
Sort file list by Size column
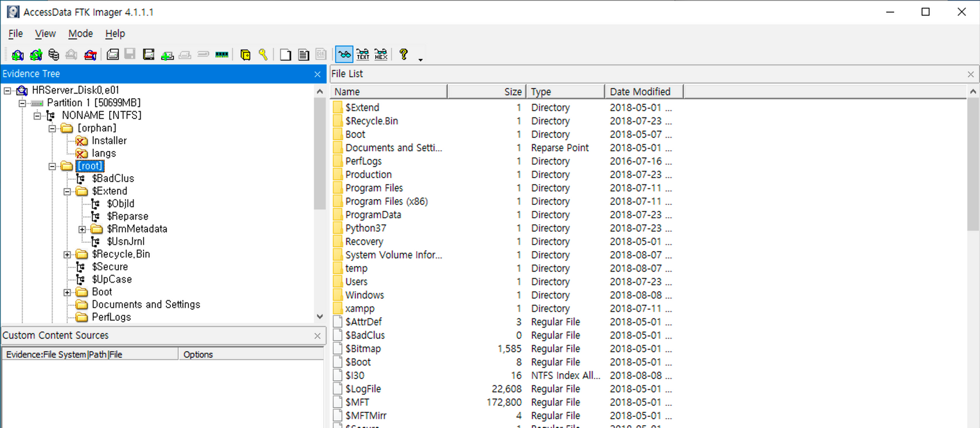487,92
